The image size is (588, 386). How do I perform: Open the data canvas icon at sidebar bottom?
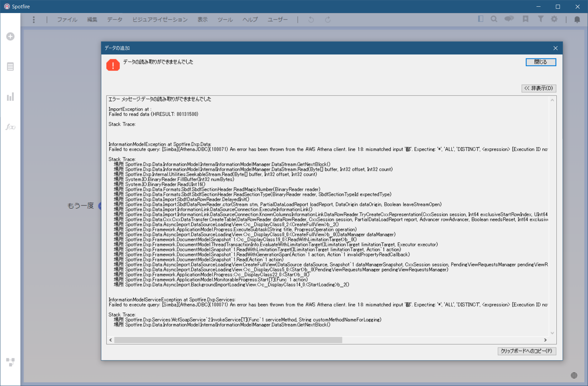pos(10,362)
